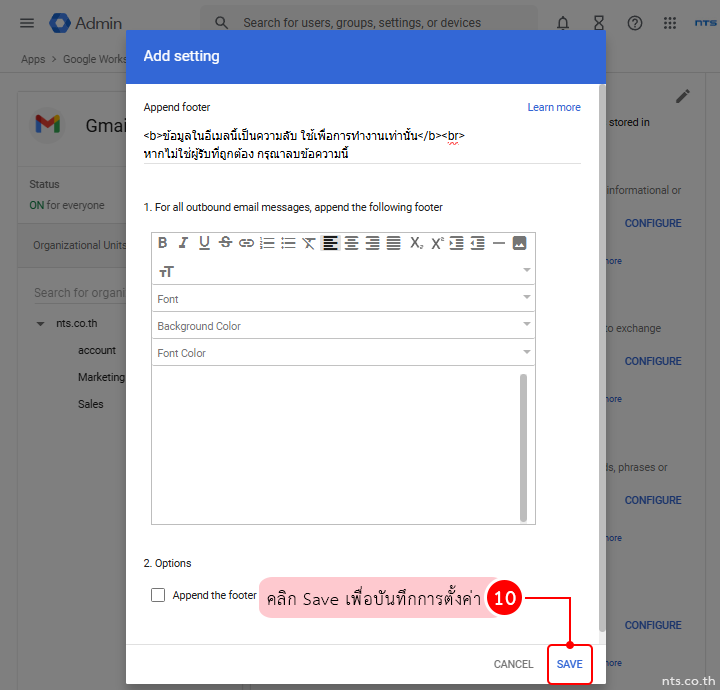Apply superscript formatting
Screen dimensions: 720x690
click(x=437, y=243)
